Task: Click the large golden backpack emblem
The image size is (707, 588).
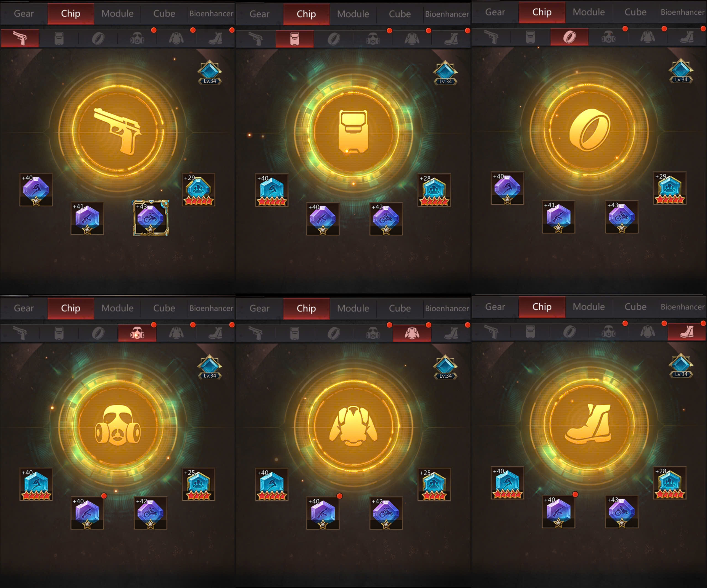Action: [353, 132]
